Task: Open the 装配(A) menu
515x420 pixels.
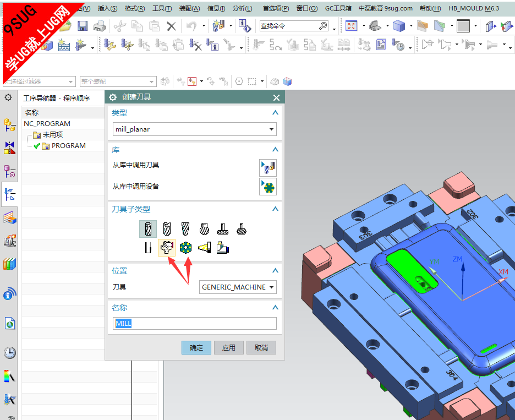Action: [189, 8]
